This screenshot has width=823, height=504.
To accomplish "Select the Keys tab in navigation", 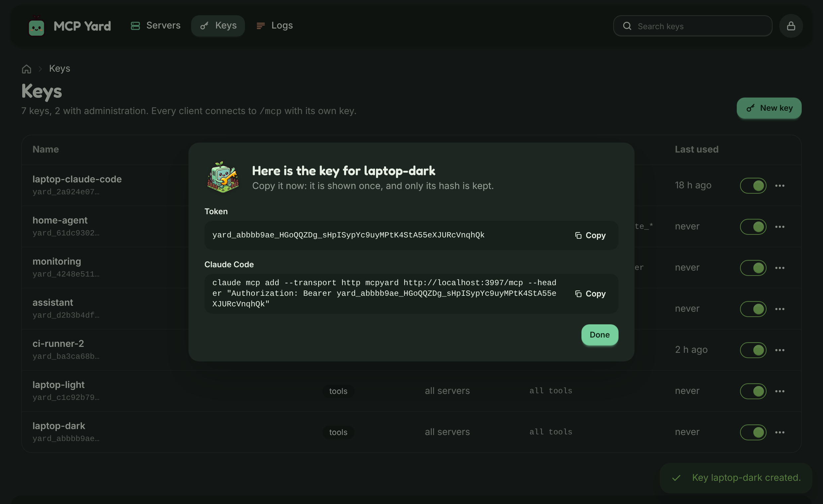I will coord(218,26).
